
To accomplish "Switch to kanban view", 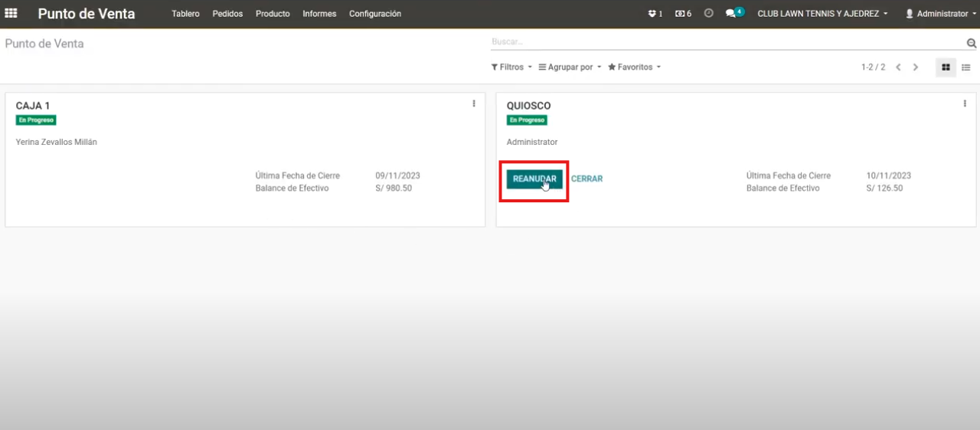I will click(x=946, y=67).
